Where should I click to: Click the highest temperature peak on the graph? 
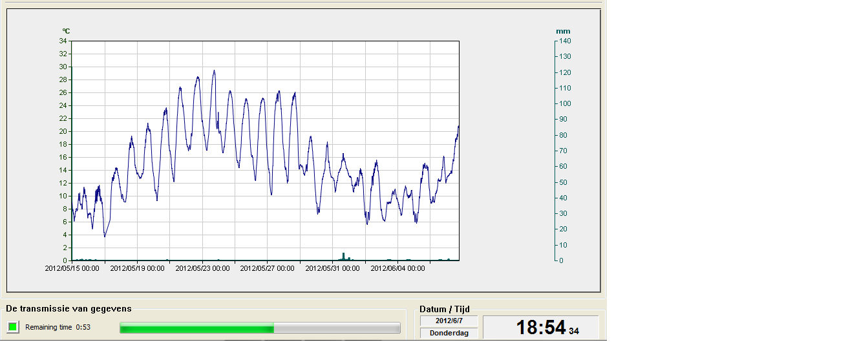tap(214, 71)
